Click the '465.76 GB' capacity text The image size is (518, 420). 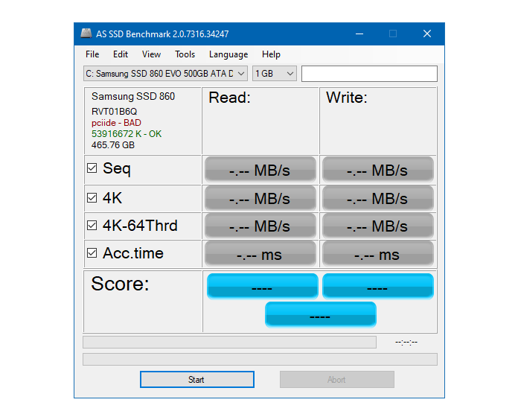pyautogui.click(x=113, y=145)
